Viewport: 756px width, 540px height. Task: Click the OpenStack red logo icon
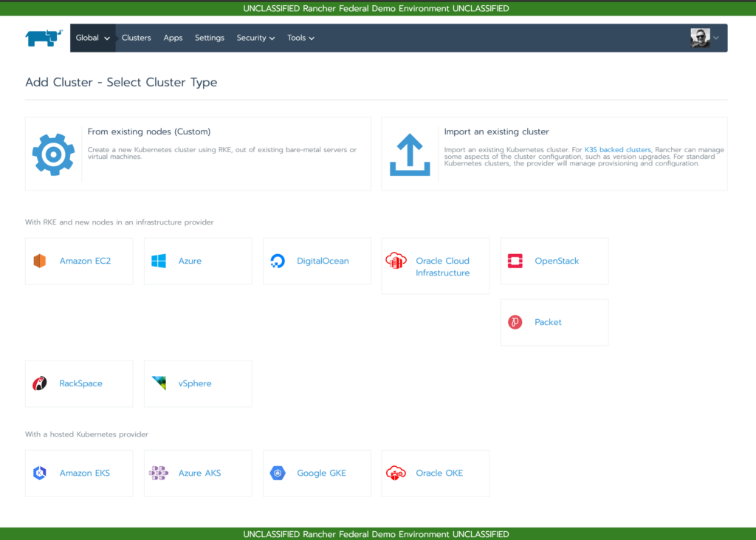(x=515, y=261)
